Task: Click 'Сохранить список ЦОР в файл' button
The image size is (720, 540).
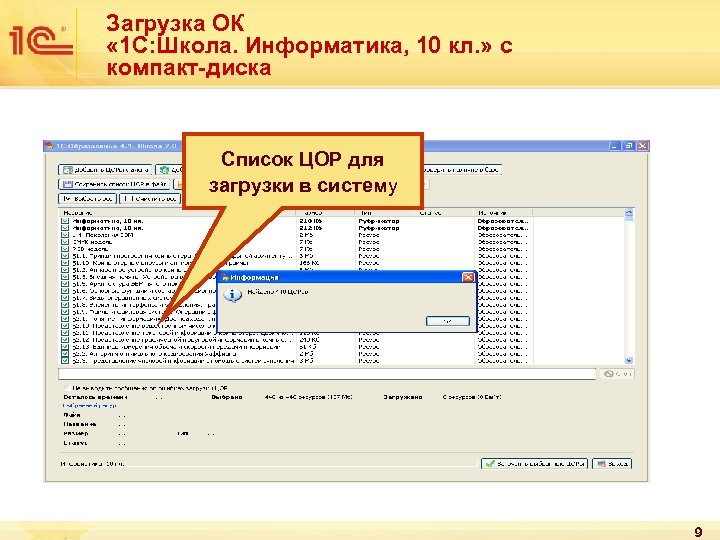Action: tap(114, 184)
